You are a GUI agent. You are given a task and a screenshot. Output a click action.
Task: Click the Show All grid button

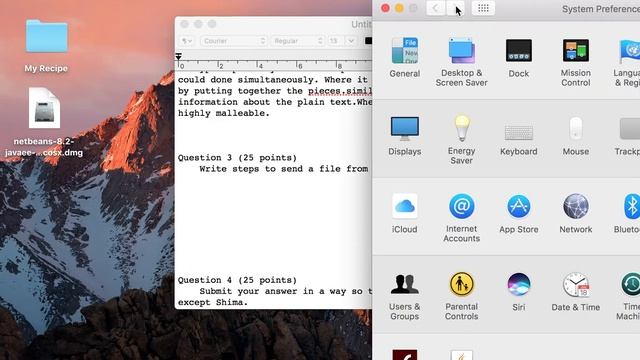click(x=483, y=8)
